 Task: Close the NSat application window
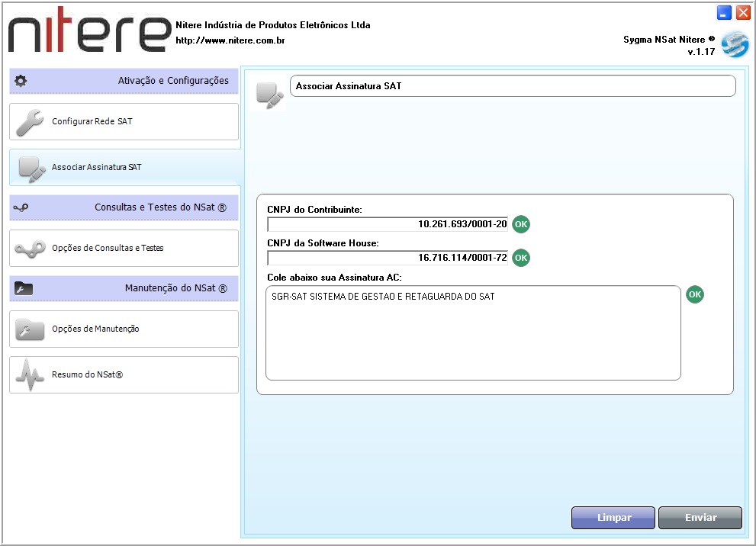click(x=743, y=12)
